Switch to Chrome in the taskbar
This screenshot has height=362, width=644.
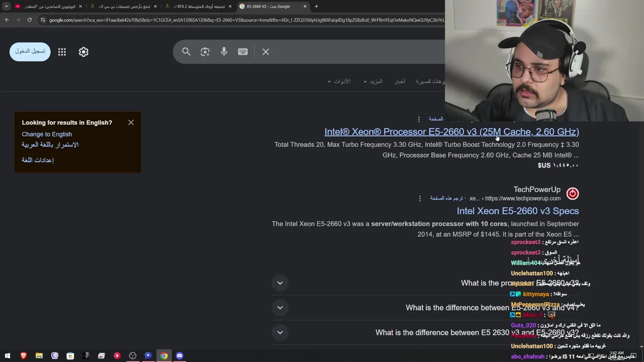164,355
